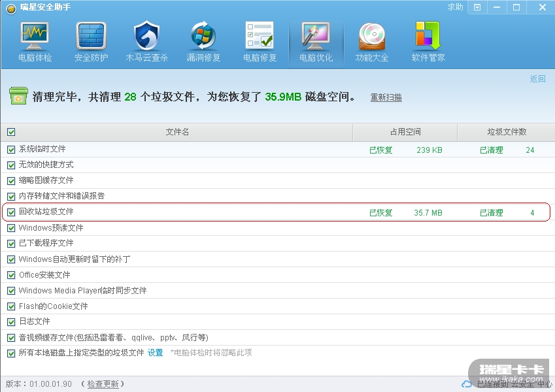Uncheck 回收站垃圾文件 checkbox
Viewport: 555px width, 392px height.
(11, 212)
